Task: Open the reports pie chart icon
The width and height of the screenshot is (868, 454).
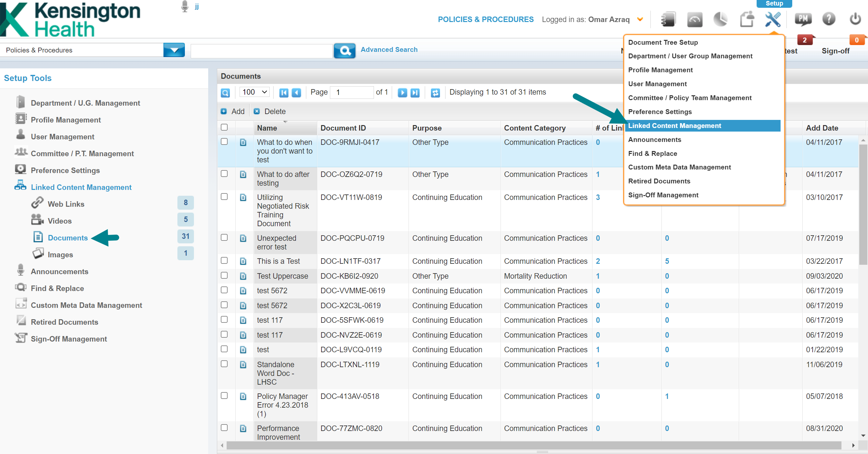Action: 720,19
